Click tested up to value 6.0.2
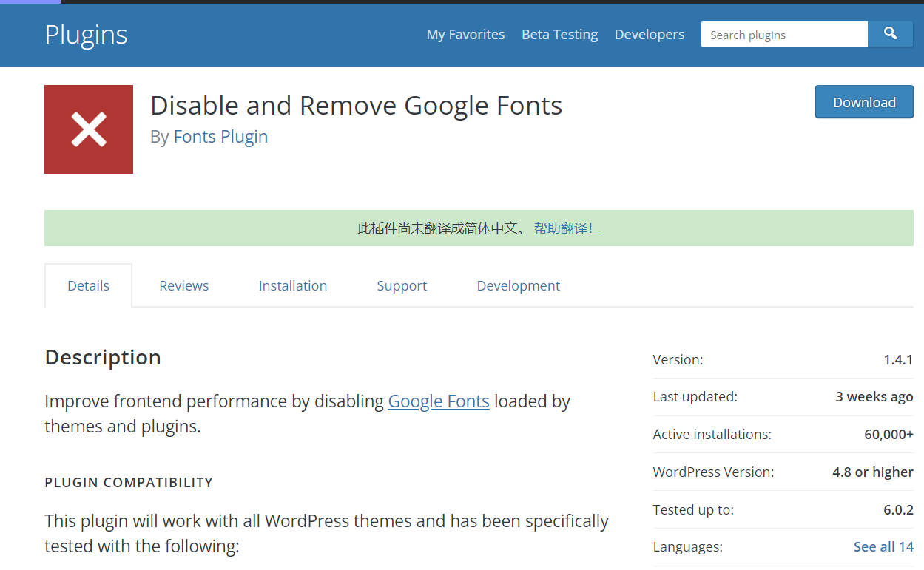 [898, 510]
